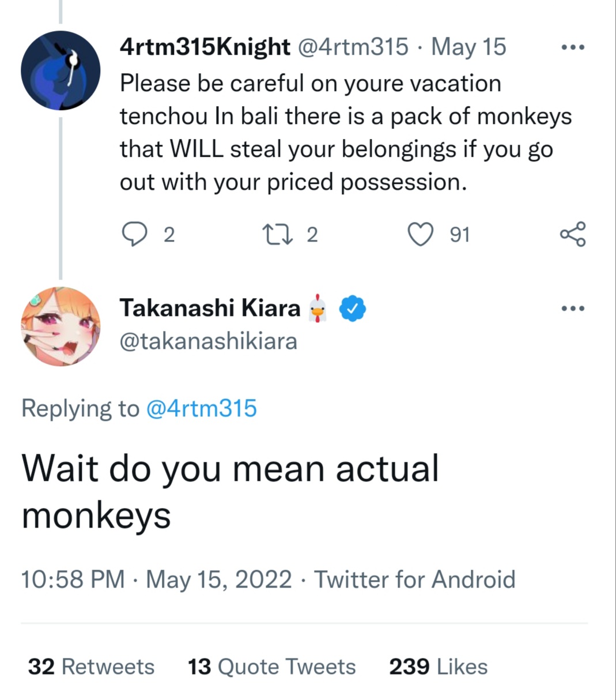The height and width of the screenshot is (700, 616).
Task: Like the tweet with 91 likes
Action: click(x=421, y=235)
